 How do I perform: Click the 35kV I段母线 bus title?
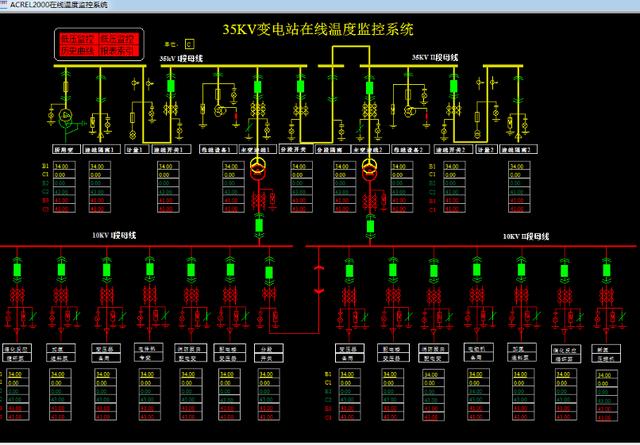pyautogui.click(x=181, y=58)
